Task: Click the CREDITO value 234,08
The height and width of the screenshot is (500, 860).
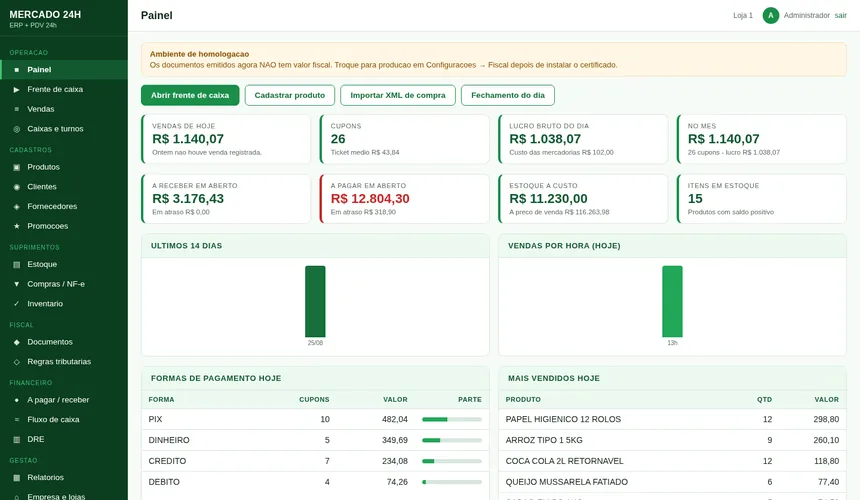Action: coord(395,461)
